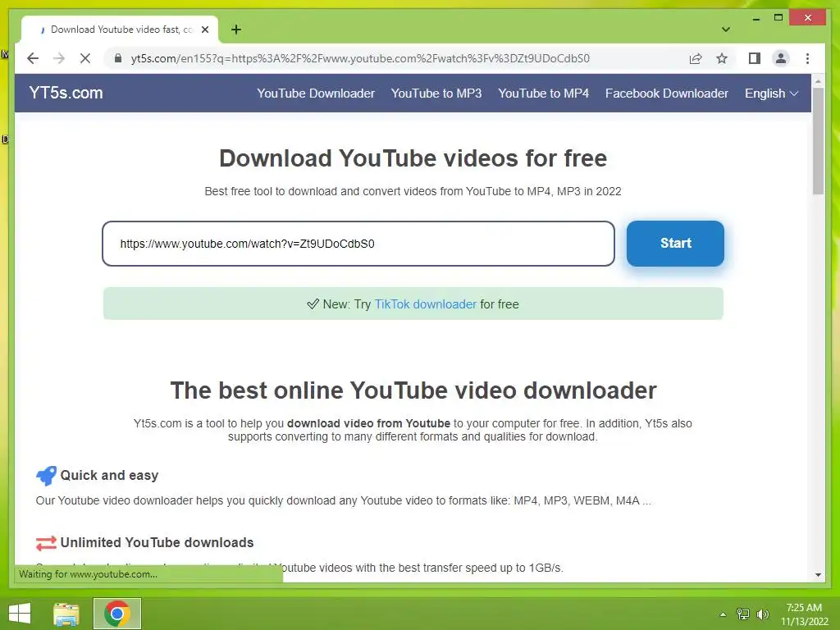View site information via lock icon
The image size is (840, 630).
pos(118,58)
